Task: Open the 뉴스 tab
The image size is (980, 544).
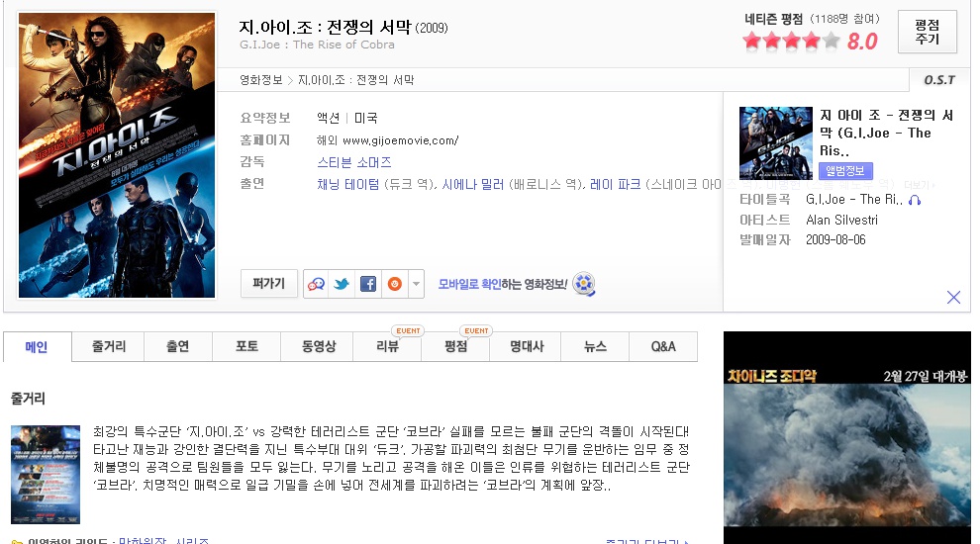Action: click(x=595, y=346)
